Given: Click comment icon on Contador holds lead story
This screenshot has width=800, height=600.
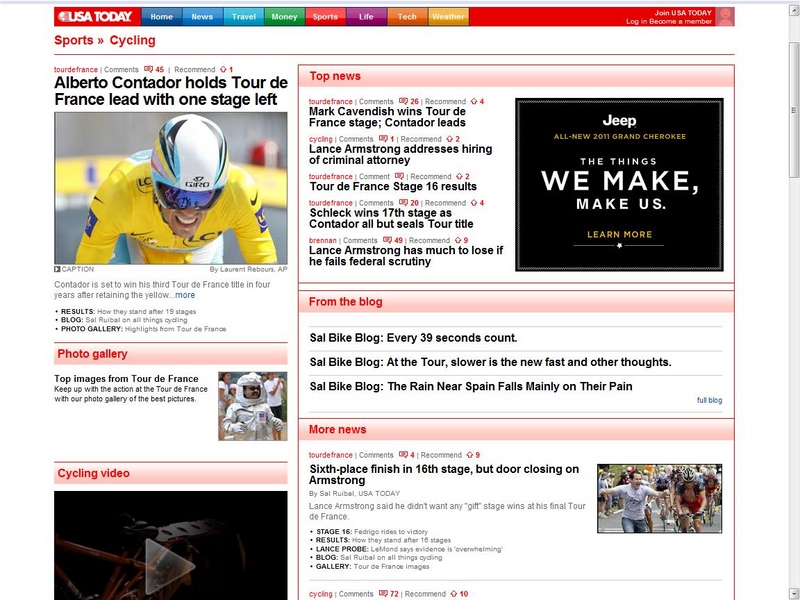Looking at the screenshot, I should 148,69.
